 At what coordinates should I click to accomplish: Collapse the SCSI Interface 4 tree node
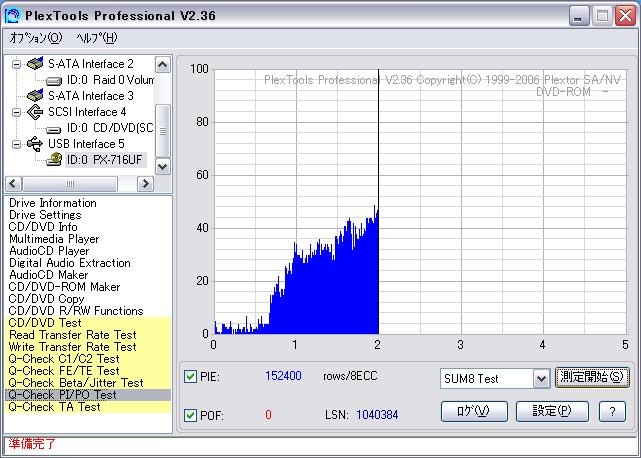tap(17, 112)
